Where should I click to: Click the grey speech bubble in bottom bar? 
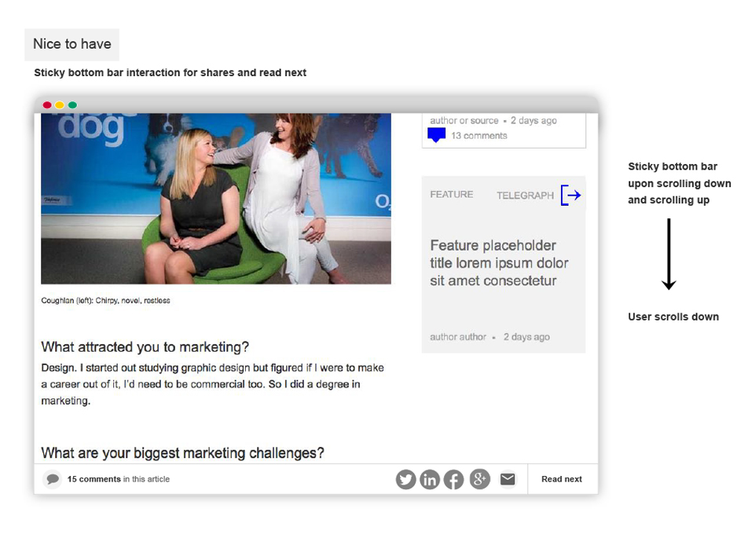point(53,479)
